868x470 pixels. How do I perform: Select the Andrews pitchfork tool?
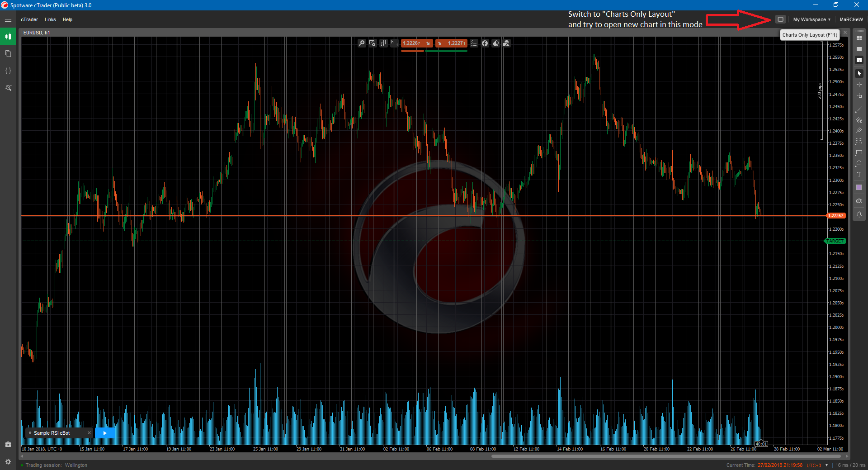[x=859, y=131]
